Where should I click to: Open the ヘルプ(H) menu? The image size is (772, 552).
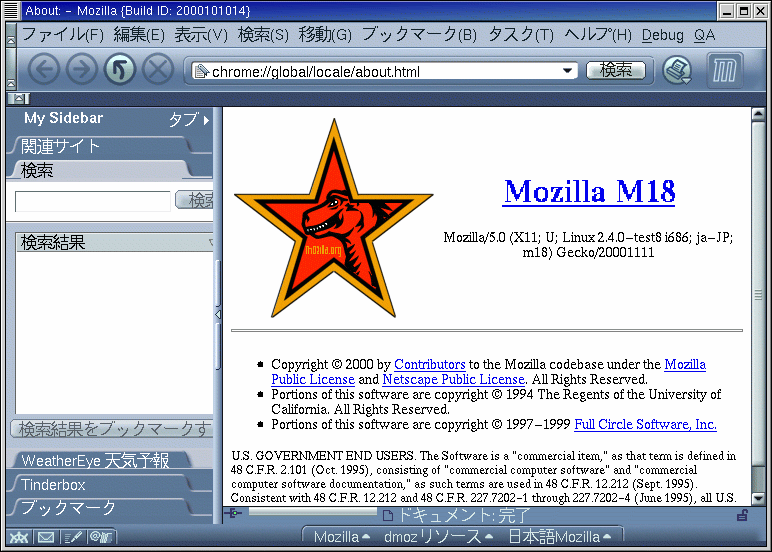pyautogui.click(x=598, y=35)
